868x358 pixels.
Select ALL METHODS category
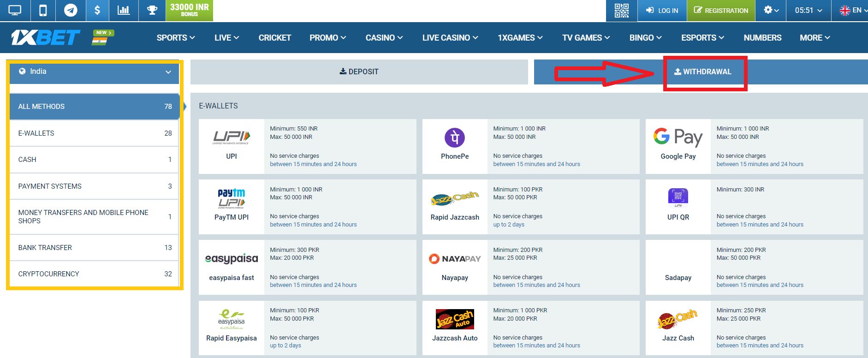click(x=94, y=107)
